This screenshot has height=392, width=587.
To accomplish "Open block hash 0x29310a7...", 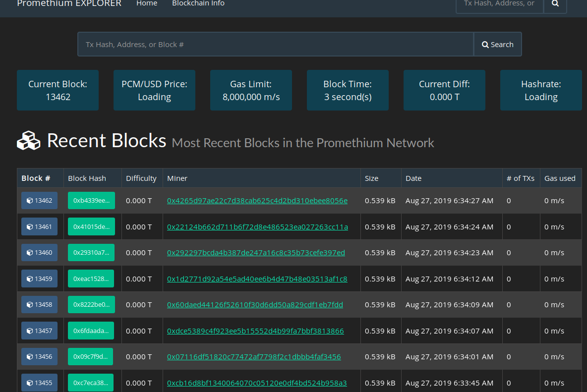I will click(x=91, y=252).
